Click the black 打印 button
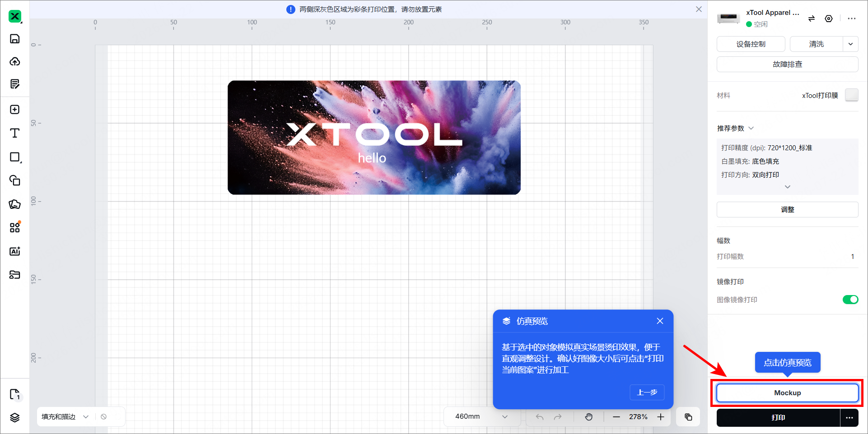The image size is (868, 434). [x=778, y=418]
